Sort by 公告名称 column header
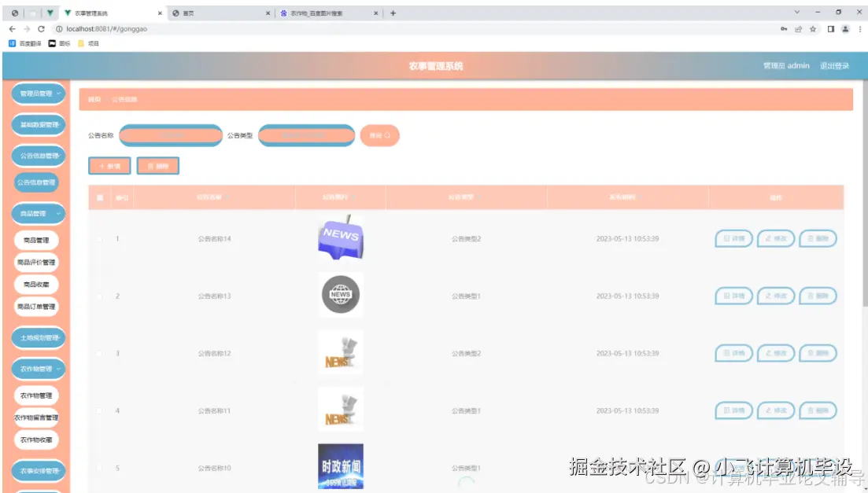This screenshot has height=493, width=868. [x=213, y=197]
